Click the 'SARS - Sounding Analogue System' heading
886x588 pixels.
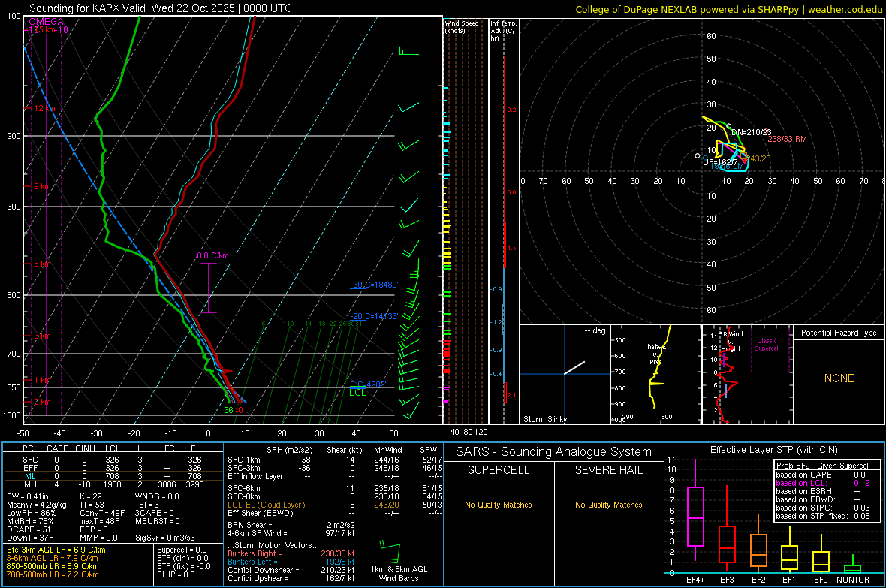[554, 452]
